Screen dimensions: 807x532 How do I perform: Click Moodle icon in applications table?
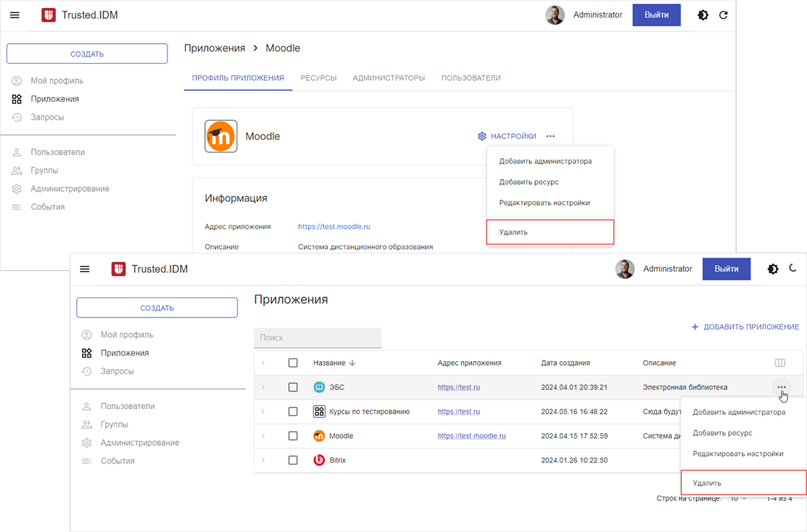tap(319, 436)
